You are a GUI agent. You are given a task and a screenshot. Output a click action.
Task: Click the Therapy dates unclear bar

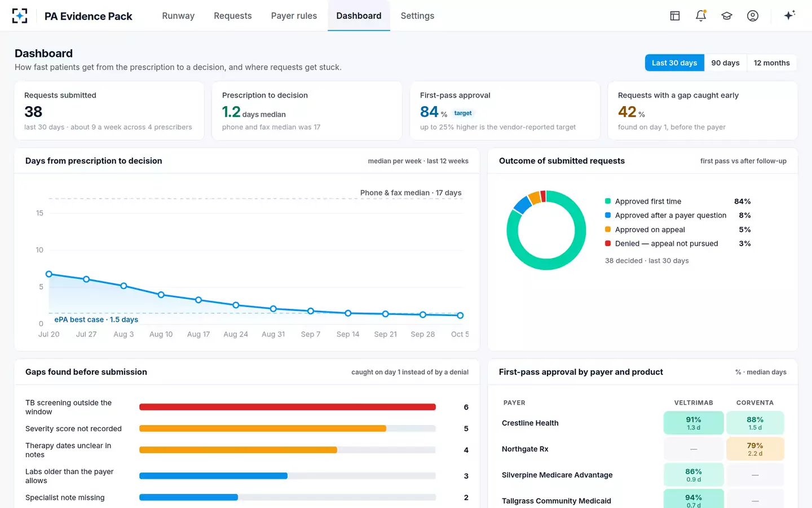(238, 450)
